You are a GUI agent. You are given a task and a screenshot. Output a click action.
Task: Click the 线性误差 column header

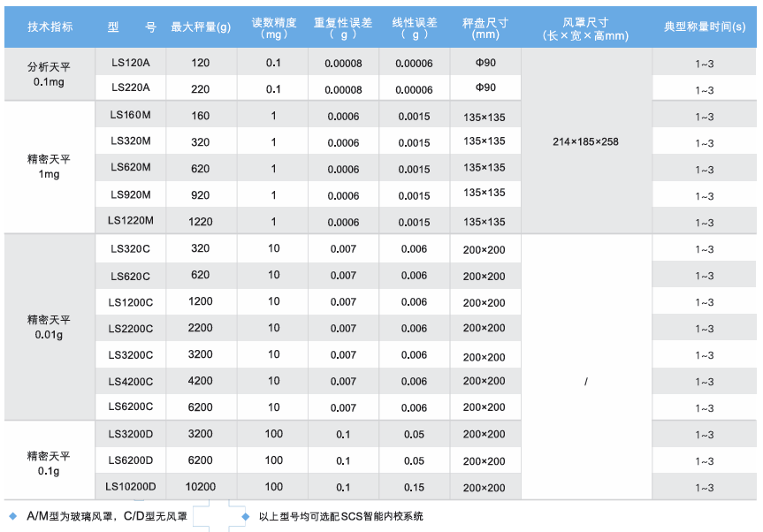414,28
